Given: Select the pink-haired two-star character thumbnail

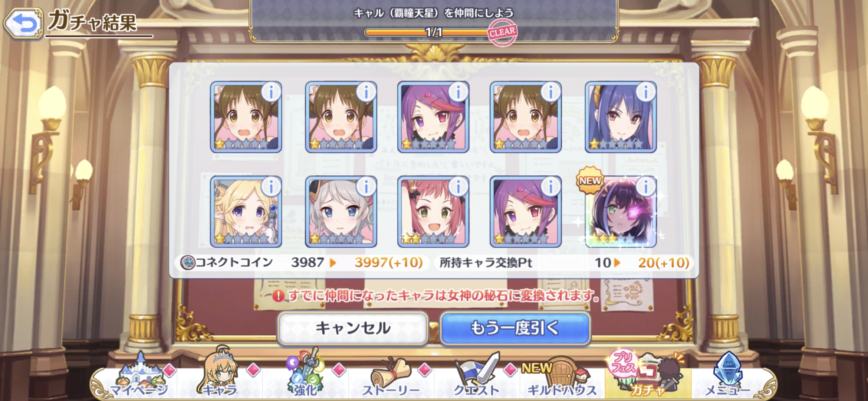Looking at the screenshot, I should pos(433,212).
